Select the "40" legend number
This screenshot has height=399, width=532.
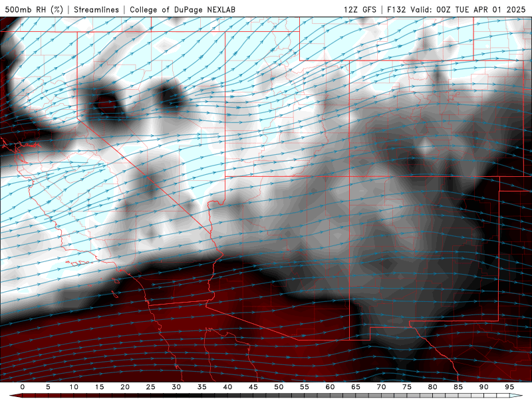coord(227,387)
